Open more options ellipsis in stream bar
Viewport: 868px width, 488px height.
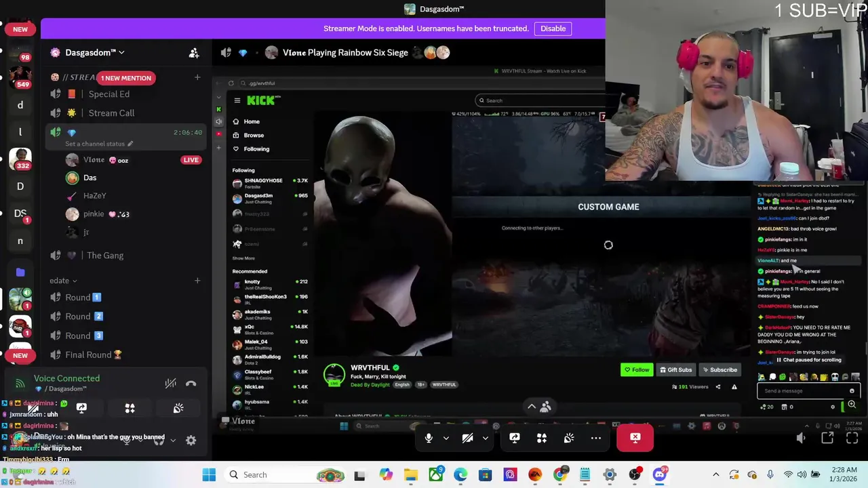tap(596, 438)
